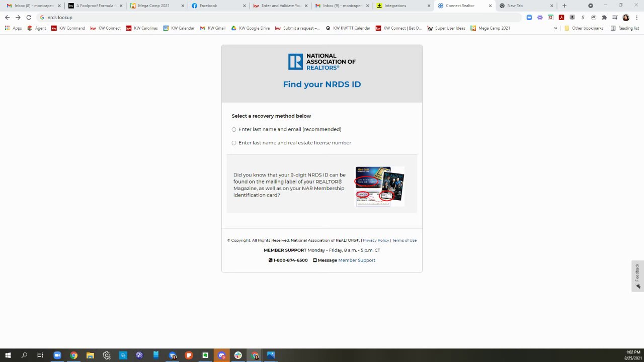644x362 pixels.
Task: Open Slack from the taskbar
Action: coord(238,355)
